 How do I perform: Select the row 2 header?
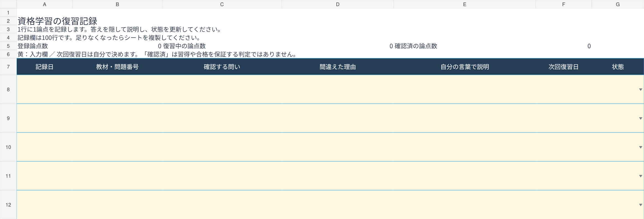(8, 21)
